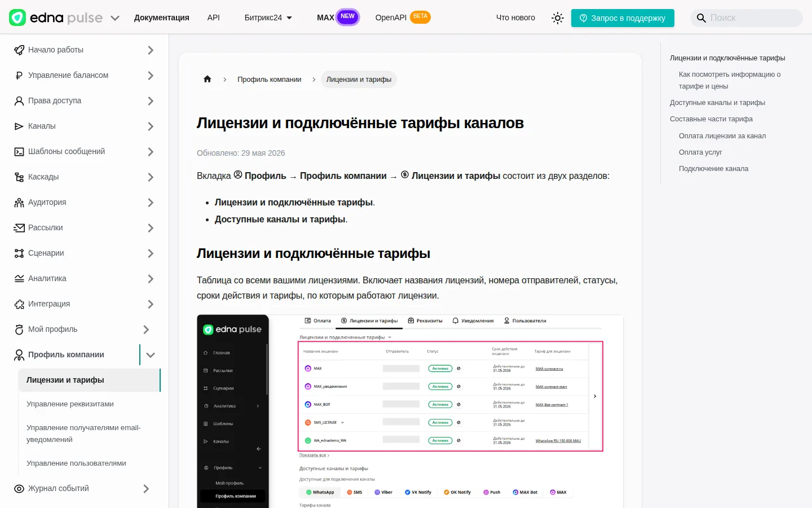Screen dimensions: 812x508
Task: Click the Аудитория people icon
Action: point(19,203)
